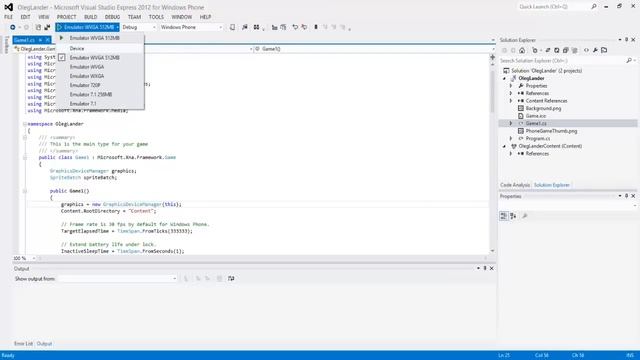
Task: Open the Debug configuration dropdown
Action: coord(139,27)
